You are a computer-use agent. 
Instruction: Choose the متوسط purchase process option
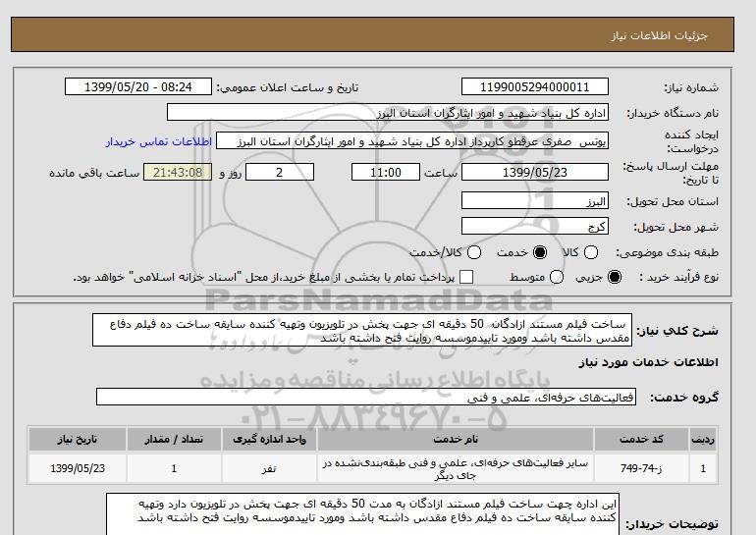pos(557,277)
